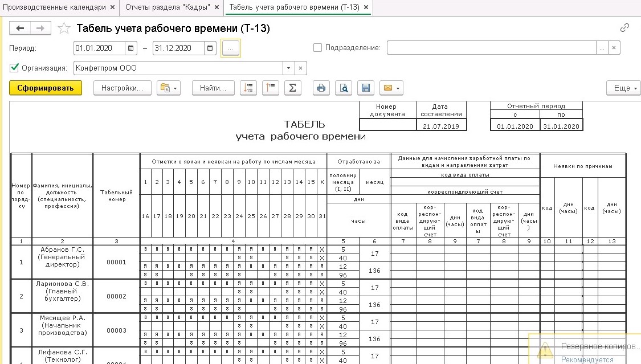Close Производственные календари tab

click(112, 7)
